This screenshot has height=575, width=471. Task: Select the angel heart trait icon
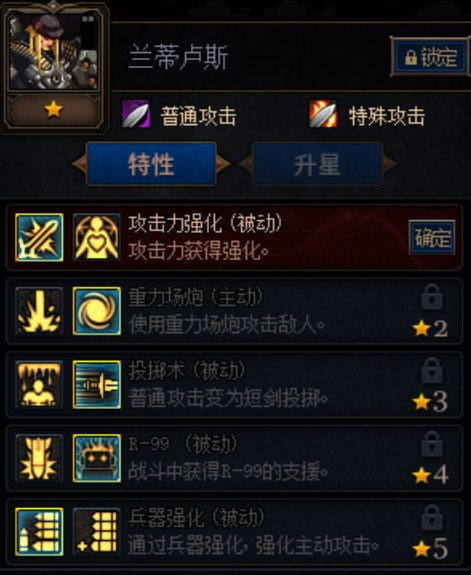point(97,238)
